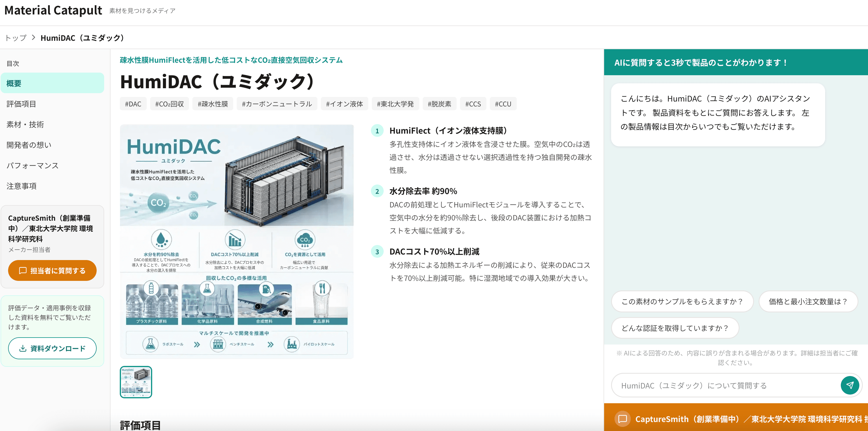The width and height of the screenshot is (868, 431).
Task: Click the #CCS tag
Action: tap(473, 104)
